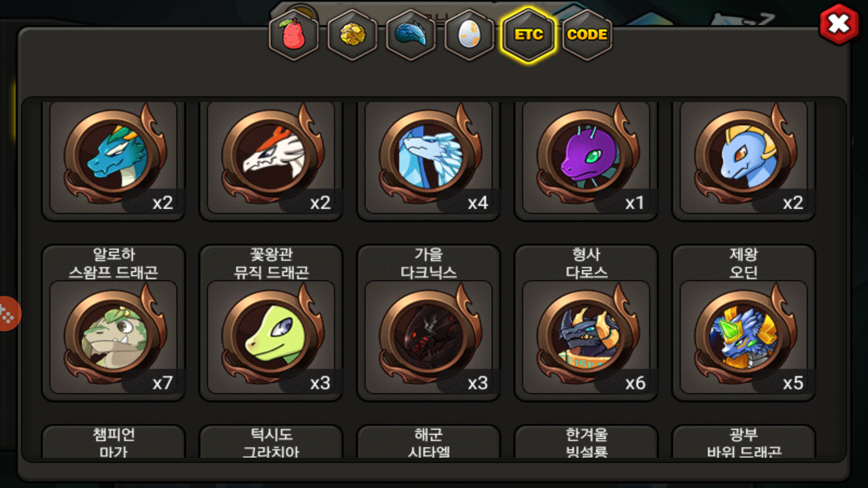This screenshot has width=868, height=488.
Task: Tap the 챔피언 마가 item label
Action: point(113,442)
